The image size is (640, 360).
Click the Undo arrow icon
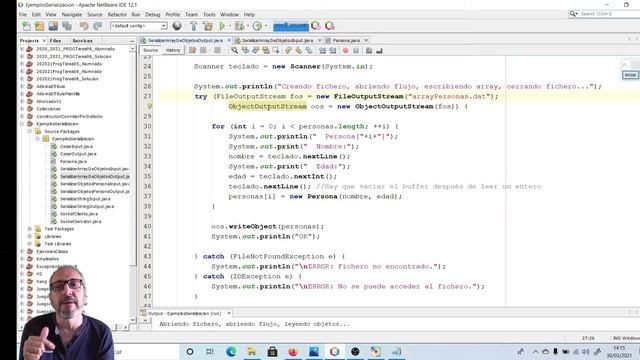coord(84,26)
